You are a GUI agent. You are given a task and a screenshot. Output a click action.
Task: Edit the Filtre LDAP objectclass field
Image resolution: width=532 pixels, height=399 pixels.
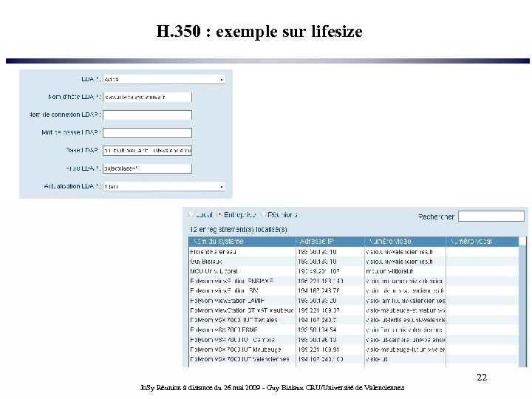pyautogui.click(x=147, y=168)
